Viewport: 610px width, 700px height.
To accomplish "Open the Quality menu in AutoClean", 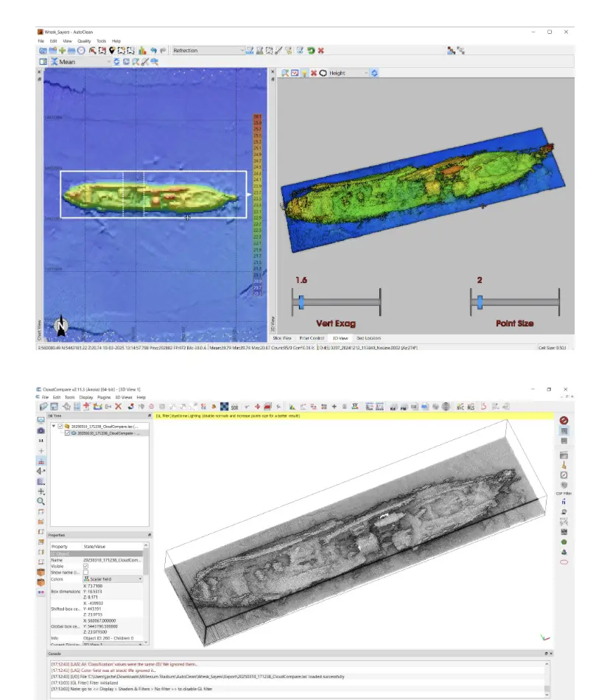I will (x=84, y=41).
